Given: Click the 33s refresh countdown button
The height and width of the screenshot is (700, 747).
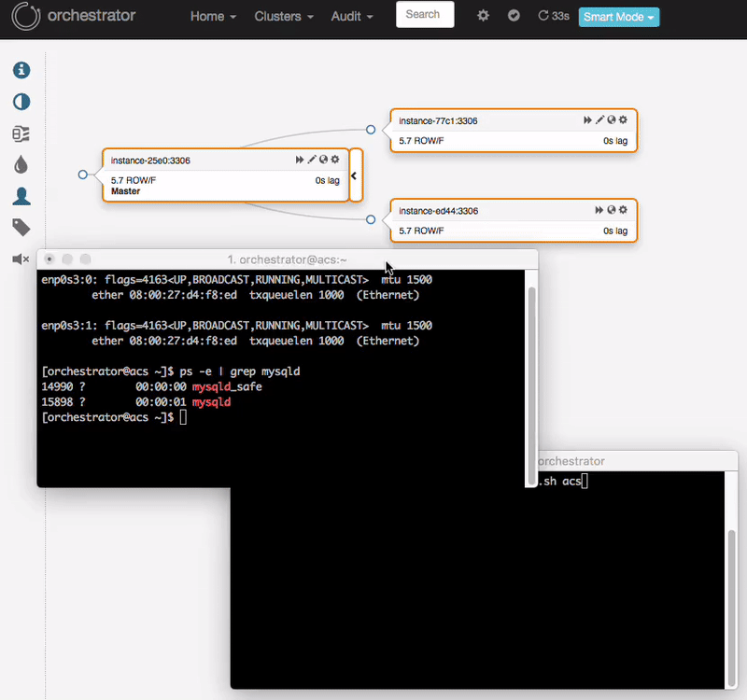Looking at the screenshot, I should [x=553, y=16].
